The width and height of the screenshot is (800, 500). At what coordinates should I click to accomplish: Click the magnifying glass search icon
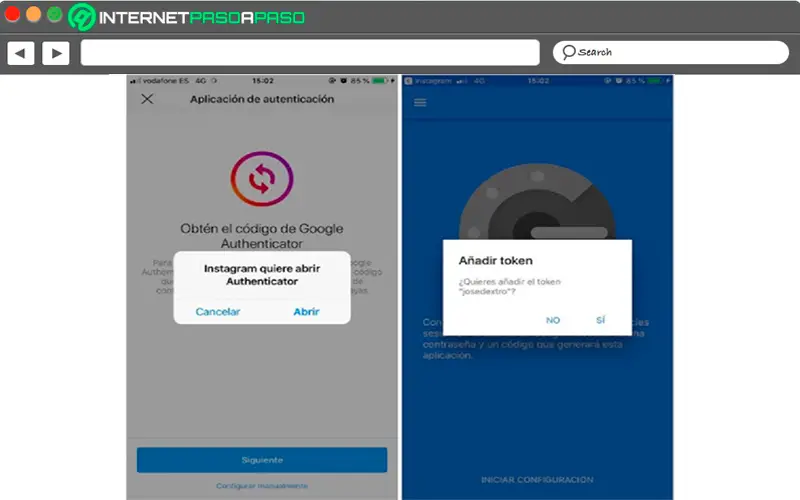click(568, 52)
